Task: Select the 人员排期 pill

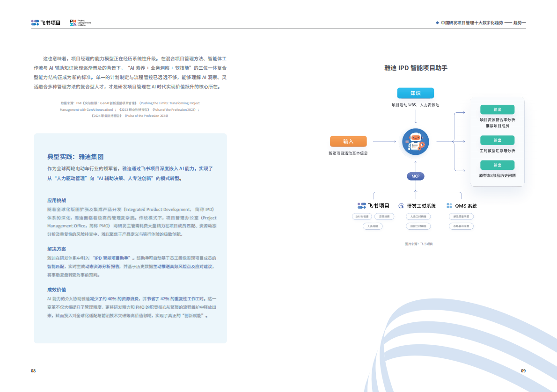Action: (373, 226)
